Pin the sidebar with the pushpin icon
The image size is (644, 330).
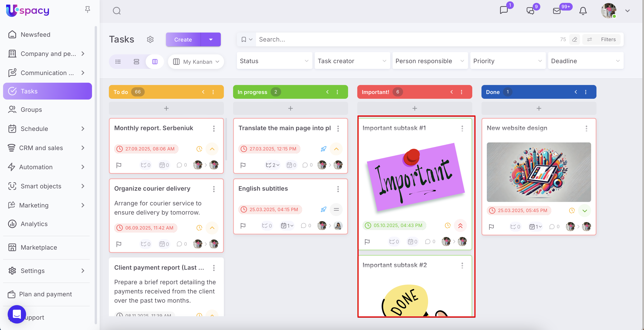pos(87,10)
